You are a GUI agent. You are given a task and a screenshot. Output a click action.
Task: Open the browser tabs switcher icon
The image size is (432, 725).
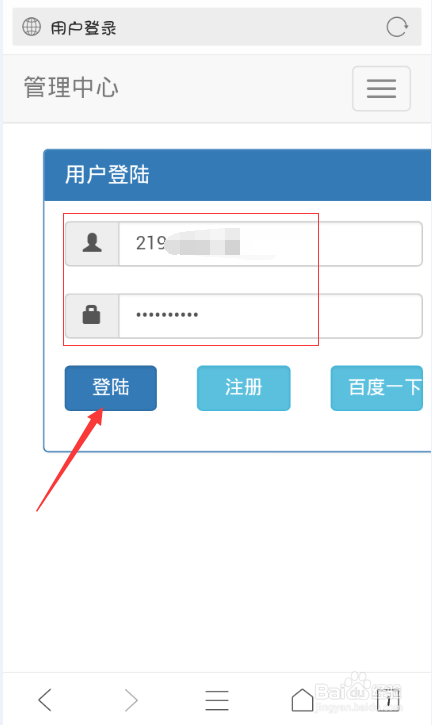(388, 700)
